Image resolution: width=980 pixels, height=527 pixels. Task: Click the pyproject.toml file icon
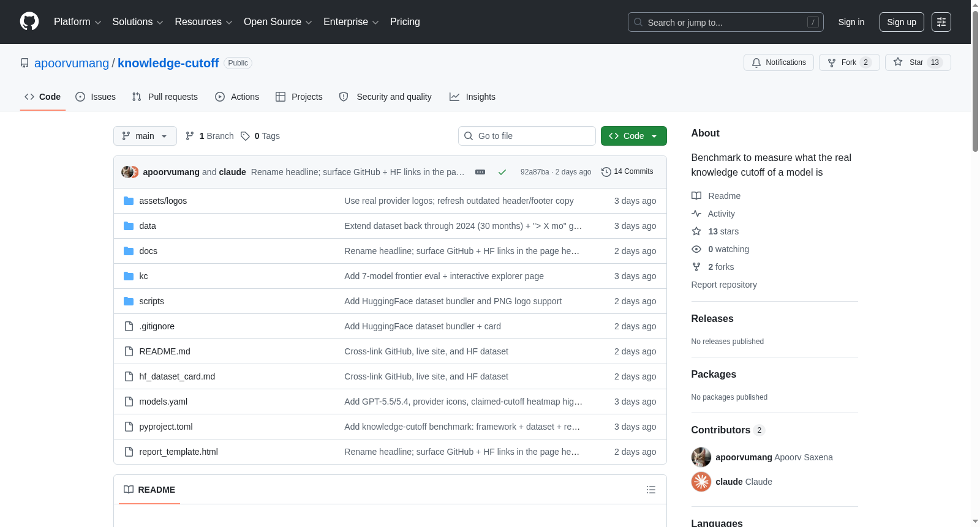[129, 427]
